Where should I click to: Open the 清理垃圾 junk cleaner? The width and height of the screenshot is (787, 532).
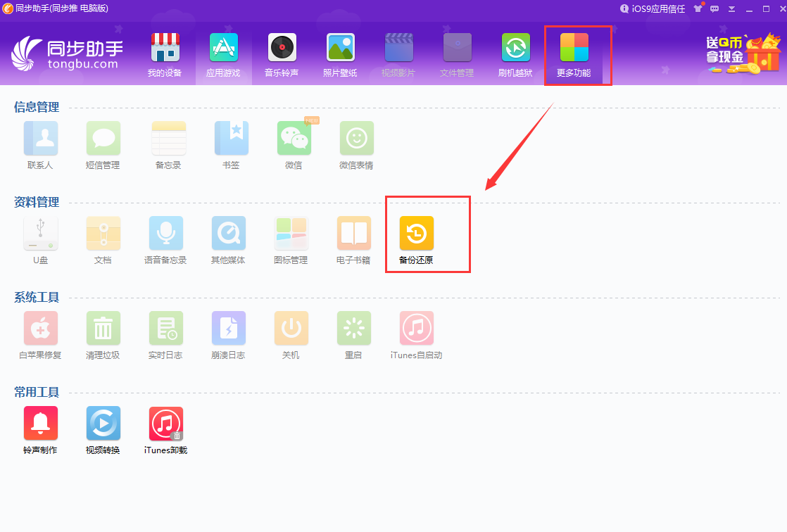tap(103, 328)
